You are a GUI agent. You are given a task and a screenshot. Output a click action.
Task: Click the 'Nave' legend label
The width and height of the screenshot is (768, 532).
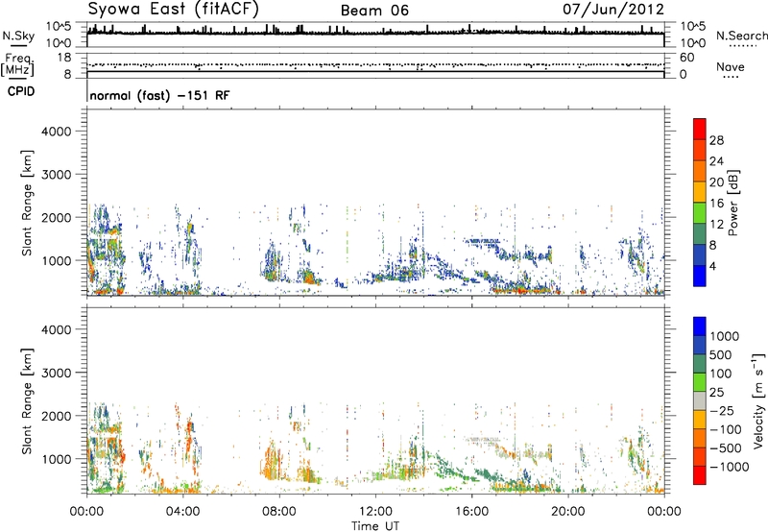coord(731,66)
